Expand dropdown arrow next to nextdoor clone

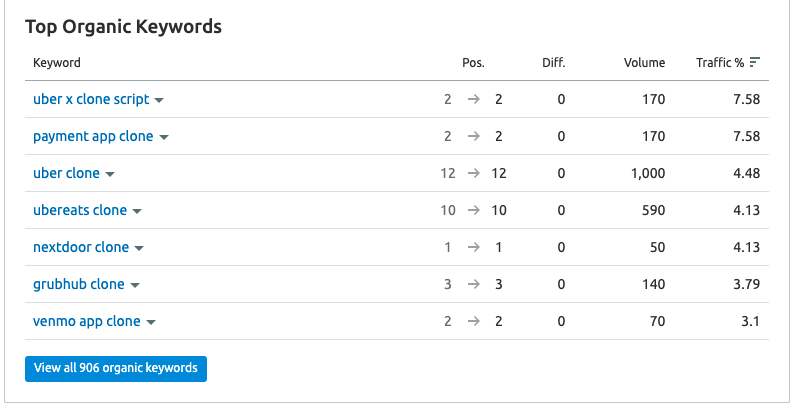[x=139, y=249]
